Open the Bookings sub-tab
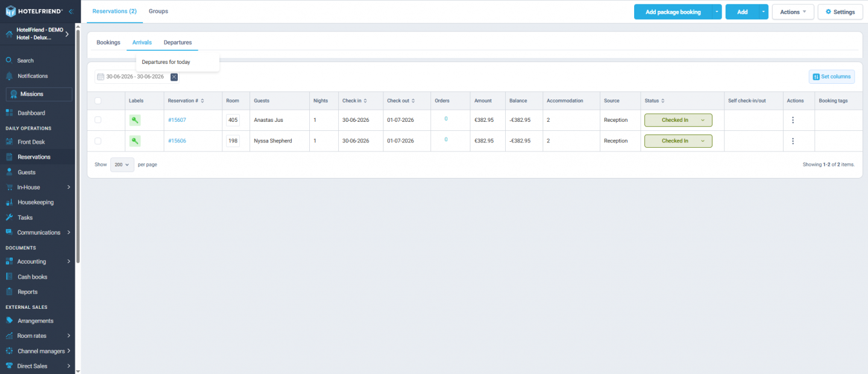Screen dimensions: 868x374 [x=108, y=42]
